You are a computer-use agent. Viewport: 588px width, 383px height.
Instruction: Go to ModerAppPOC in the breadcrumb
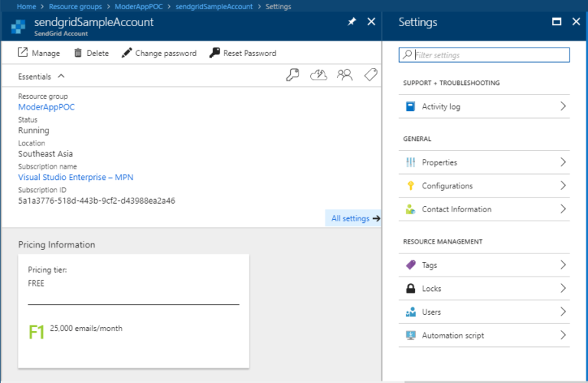coord(139,6)
